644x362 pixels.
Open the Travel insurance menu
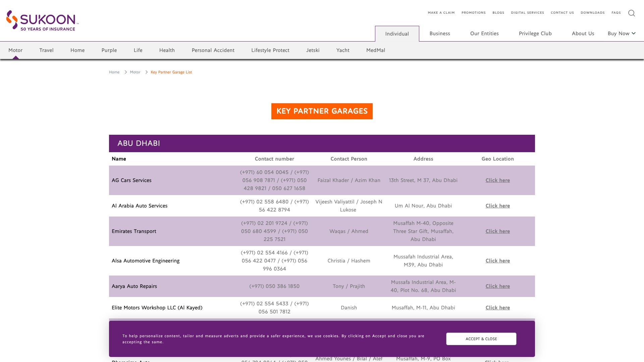pos(46,50)
